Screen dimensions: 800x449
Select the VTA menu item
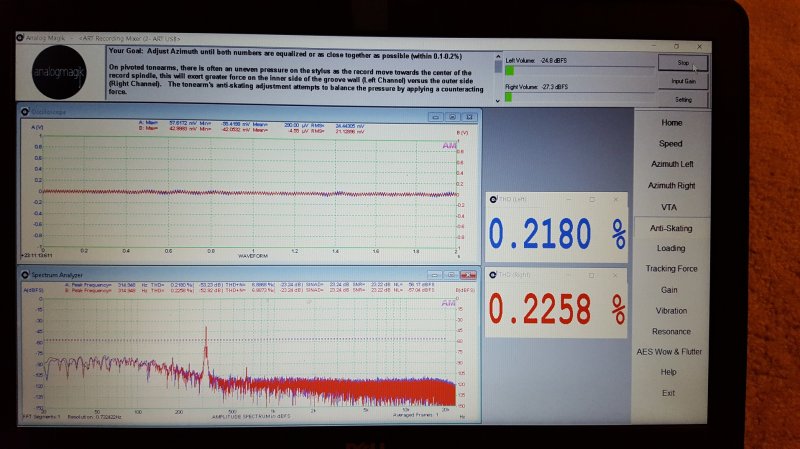tap(669, 207)
